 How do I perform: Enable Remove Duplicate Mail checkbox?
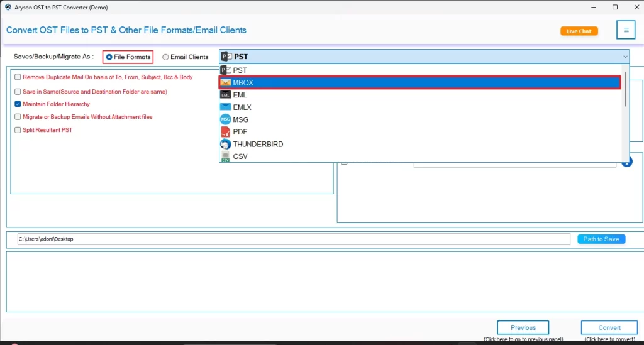click(x=18, y=77)
